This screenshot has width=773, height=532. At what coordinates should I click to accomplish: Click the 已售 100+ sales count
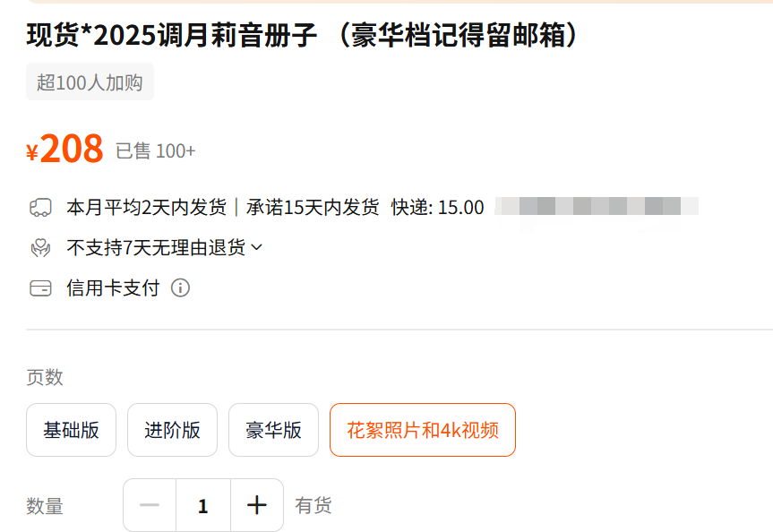[155, 151]
